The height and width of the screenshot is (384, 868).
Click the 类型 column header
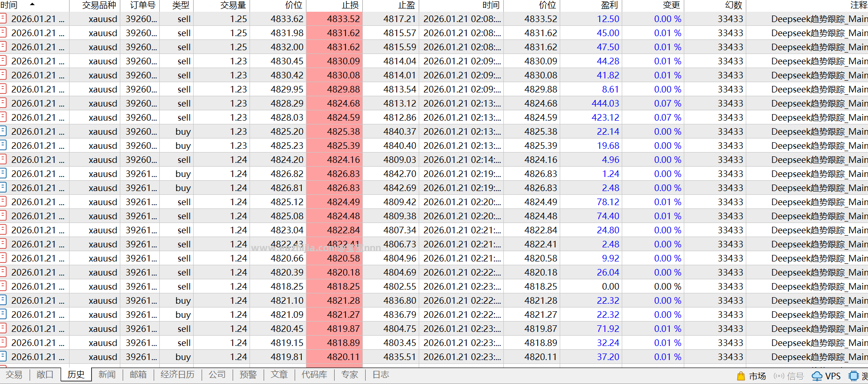[176, 5]
